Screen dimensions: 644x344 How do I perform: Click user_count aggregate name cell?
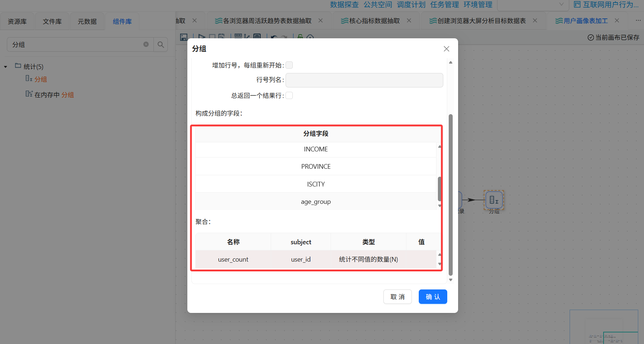click(233, 259)
